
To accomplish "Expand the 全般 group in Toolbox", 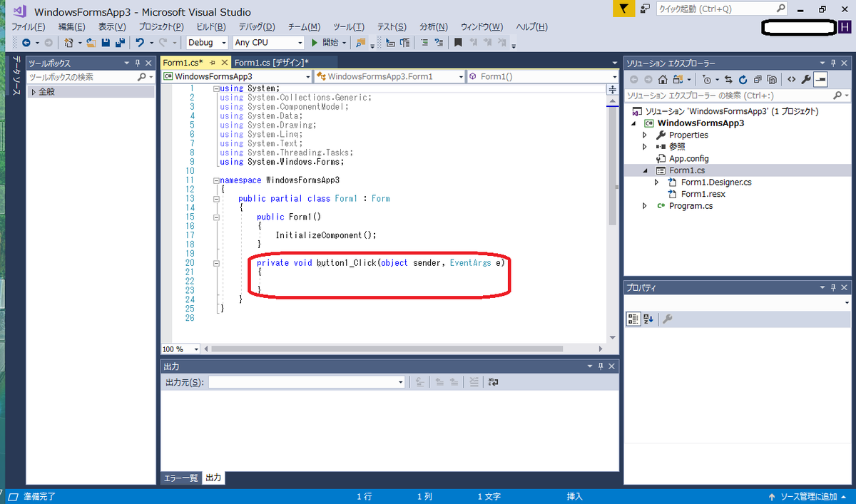I will 33,92.
